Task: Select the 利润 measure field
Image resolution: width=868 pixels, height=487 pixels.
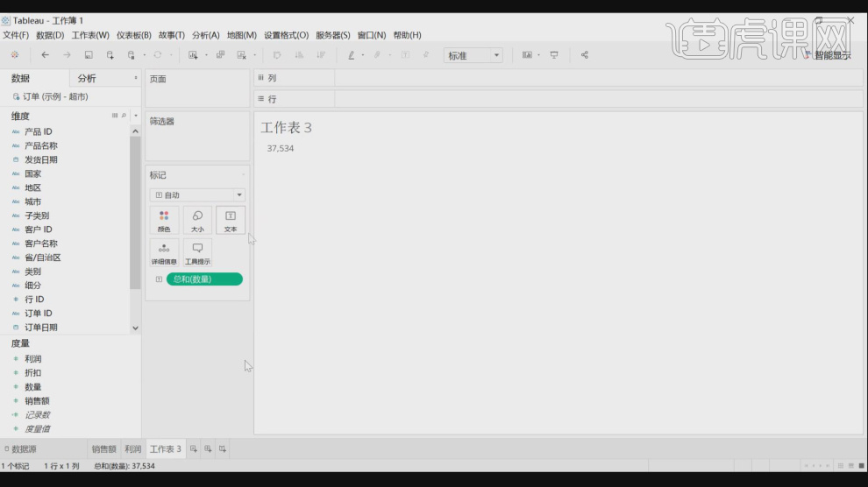Action: pos(32,359)
